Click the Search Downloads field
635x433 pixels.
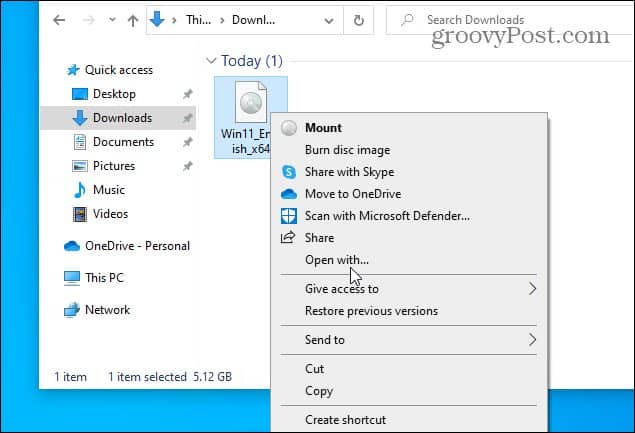coord(500,20)
